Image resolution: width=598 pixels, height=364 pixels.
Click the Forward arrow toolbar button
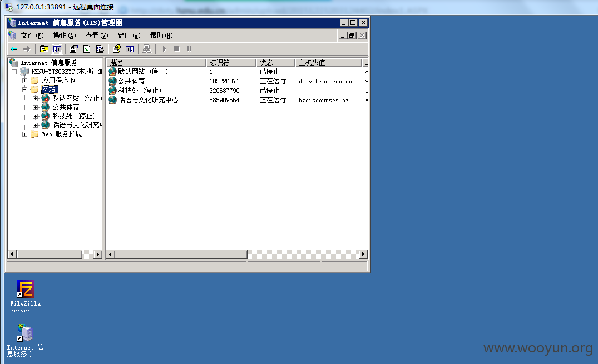pyautogui.click(x=27, y=49)
